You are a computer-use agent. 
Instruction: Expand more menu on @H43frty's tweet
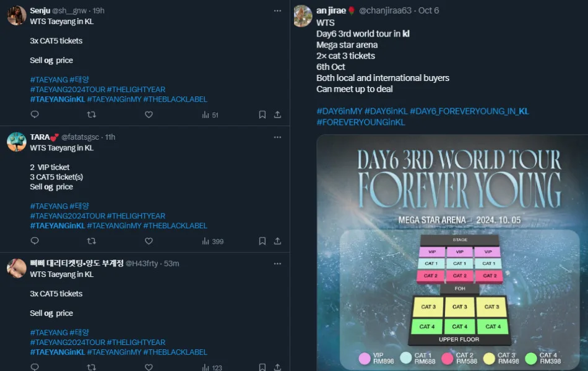coord(277,263)
